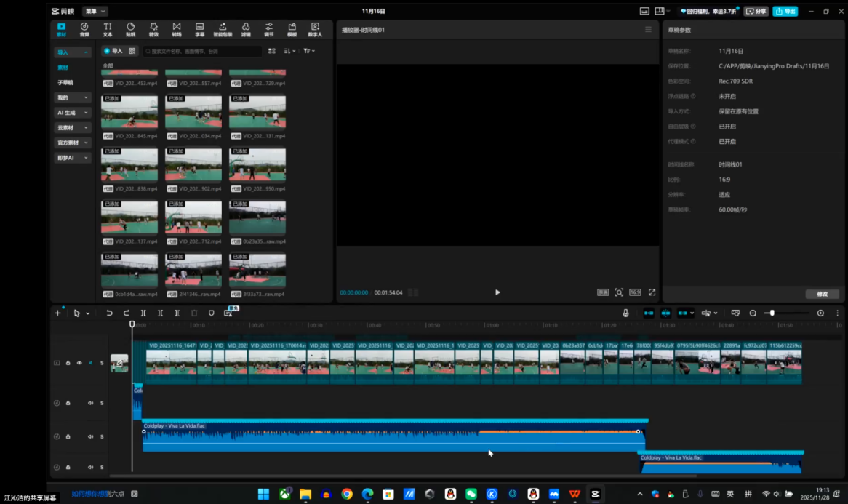Click the 导出 export button

pyautogui.click(x=785, y=11)
